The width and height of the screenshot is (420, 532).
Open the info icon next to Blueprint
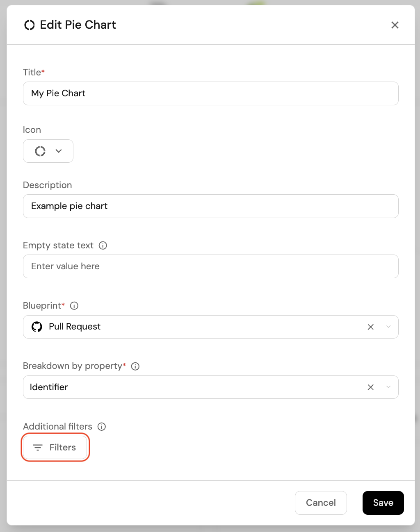click(x=74, y=306)
